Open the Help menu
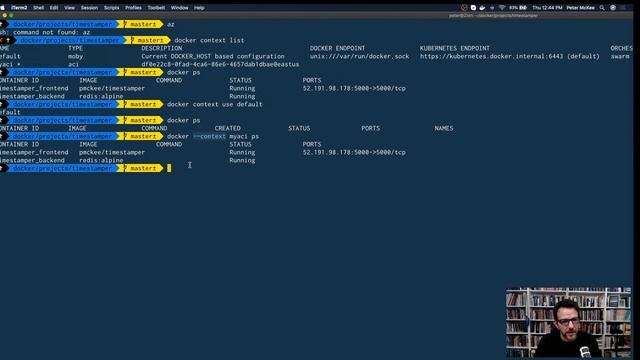Viewport: 640px width, 360px height. click(x=199, y=7)
